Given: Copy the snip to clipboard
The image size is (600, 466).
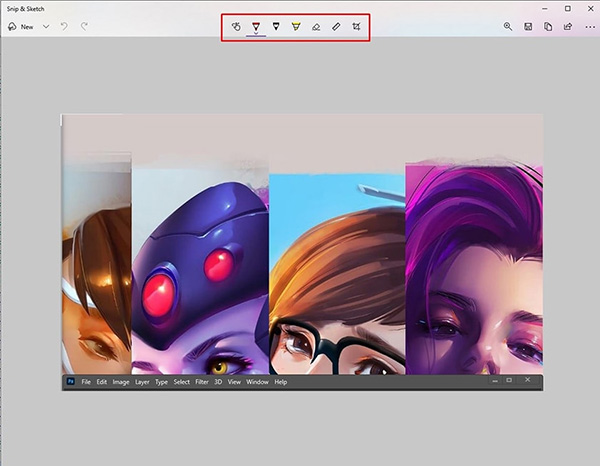Looking at the screenshot, I should 548,26.
